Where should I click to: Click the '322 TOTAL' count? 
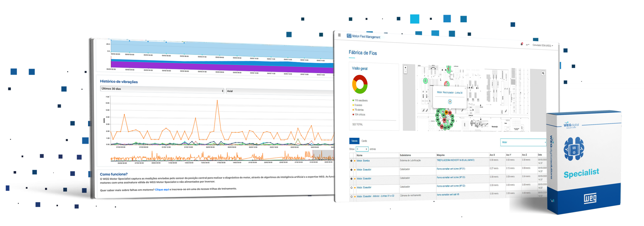357,124
